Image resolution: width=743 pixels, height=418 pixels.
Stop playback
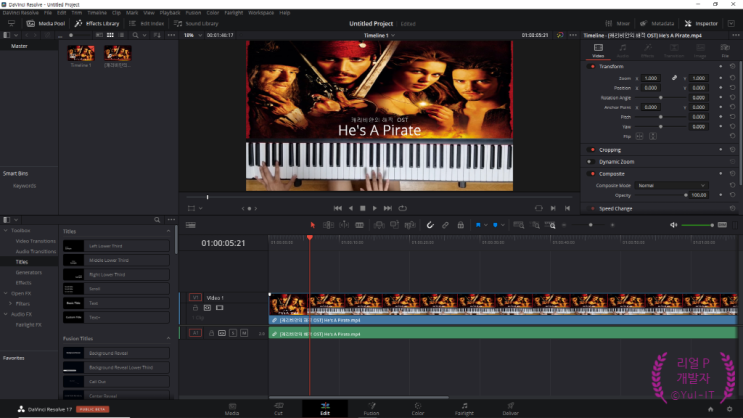[362, 208]
